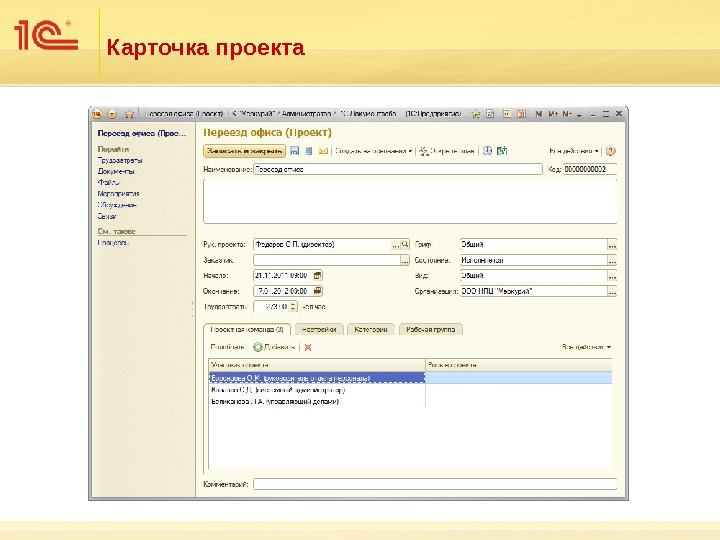
Task: Open the favorites list icon in title bar
Action: tap(476, 114)
